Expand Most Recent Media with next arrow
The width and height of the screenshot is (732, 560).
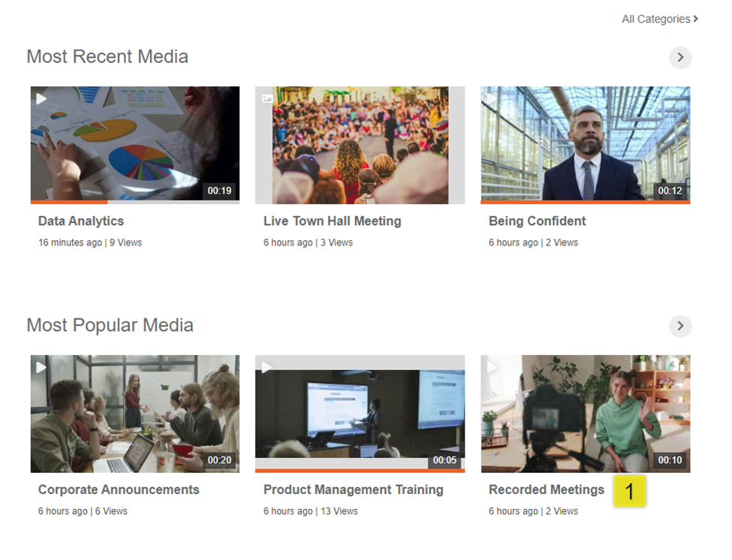pyautogui.click(x=680, y=57)
